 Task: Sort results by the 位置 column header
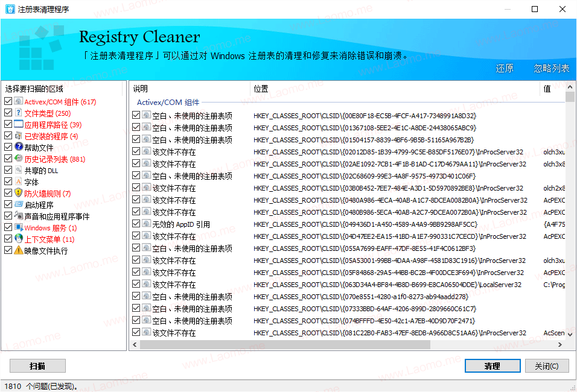[x=395, y=89]
